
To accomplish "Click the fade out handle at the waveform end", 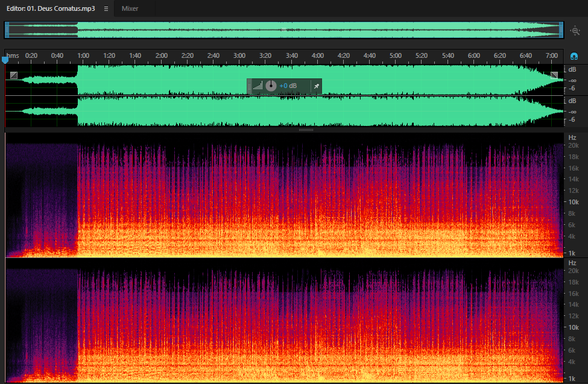I will (x=554, y=75).
